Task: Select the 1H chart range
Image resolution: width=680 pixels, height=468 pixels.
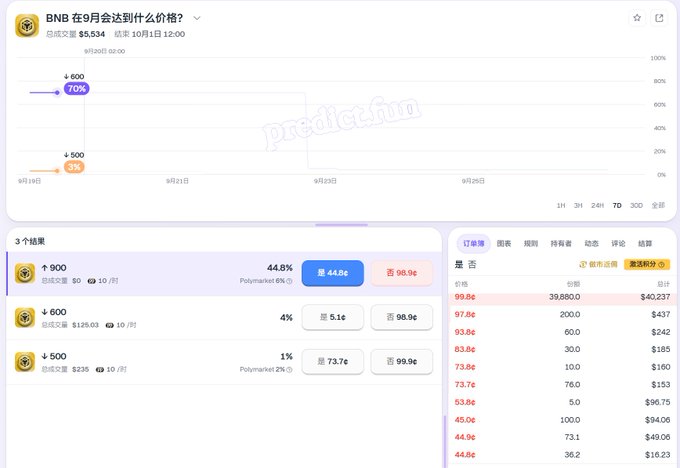Action: click(561, 206)
